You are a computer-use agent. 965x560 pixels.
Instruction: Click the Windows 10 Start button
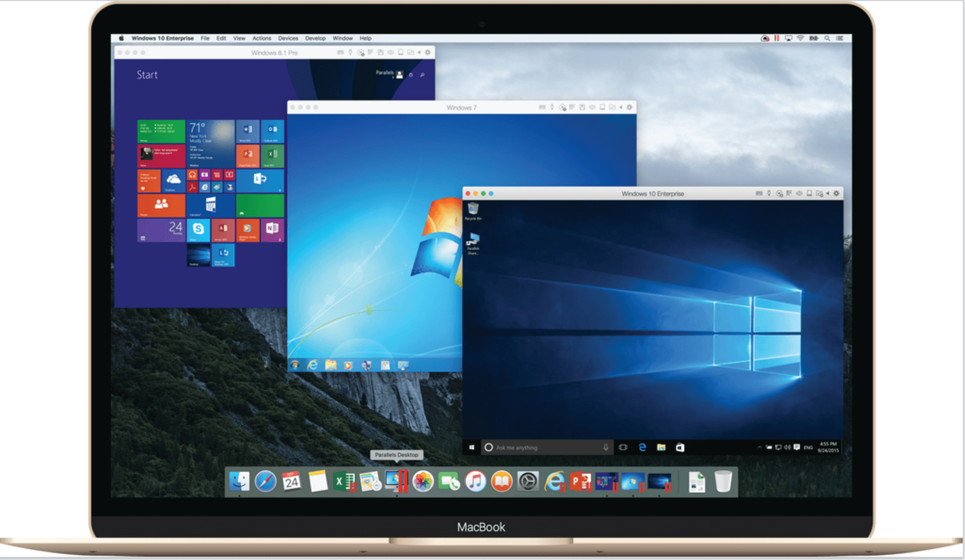click(x=471, y=447)
